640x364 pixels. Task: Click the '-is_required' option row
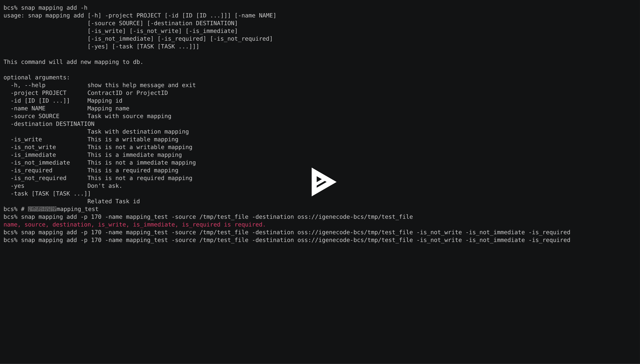(94, 170)
